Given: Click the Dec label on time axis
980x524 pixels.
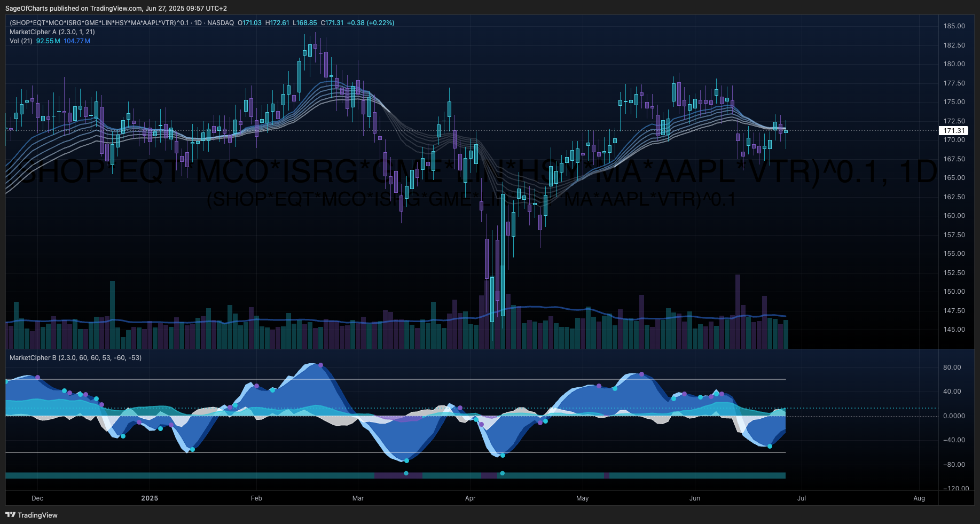Looking at the screenshot, I should (37, 498).
